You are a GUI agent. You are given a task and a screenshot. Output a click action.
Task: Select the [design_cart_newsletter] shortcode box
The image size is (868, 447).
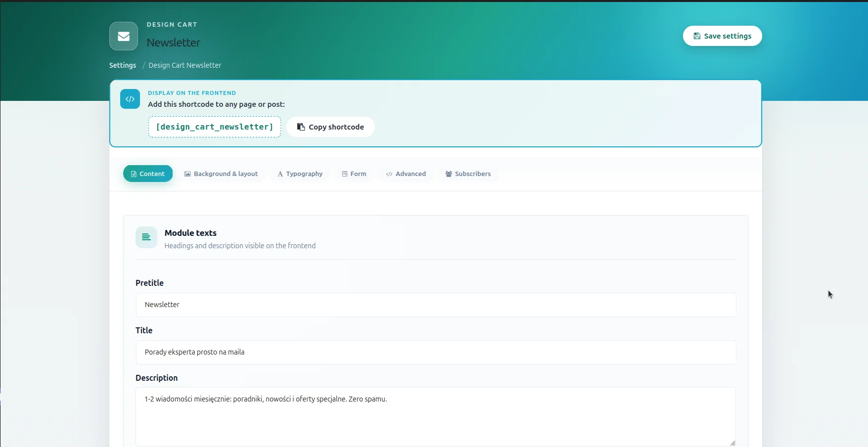click(215, 127)
